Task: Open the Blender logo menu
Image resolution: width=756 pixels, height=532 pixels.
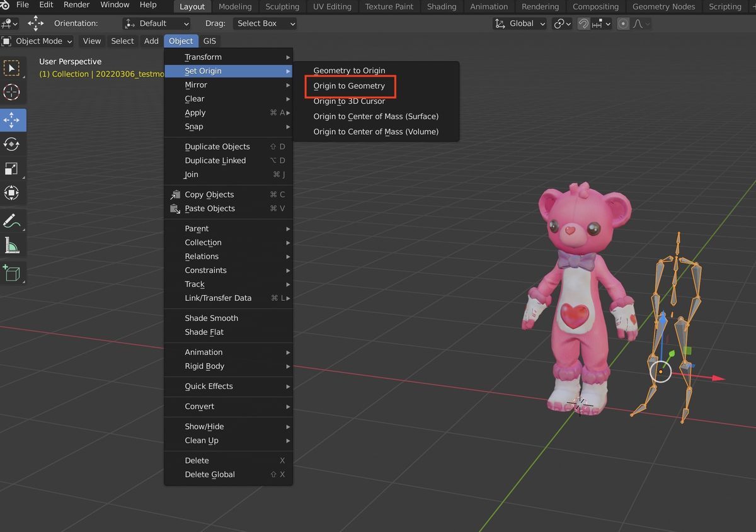Action: [x=6, y=5]
